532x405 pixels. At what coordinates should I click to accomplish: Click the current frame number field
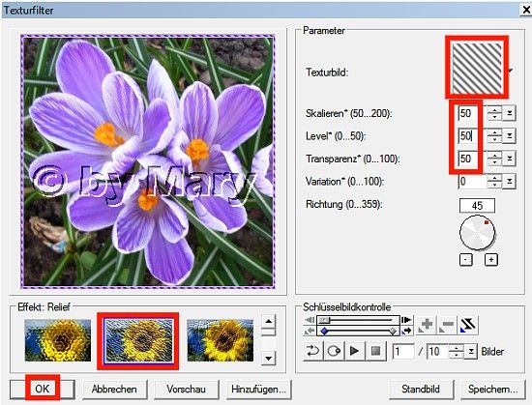pos(403,352)
